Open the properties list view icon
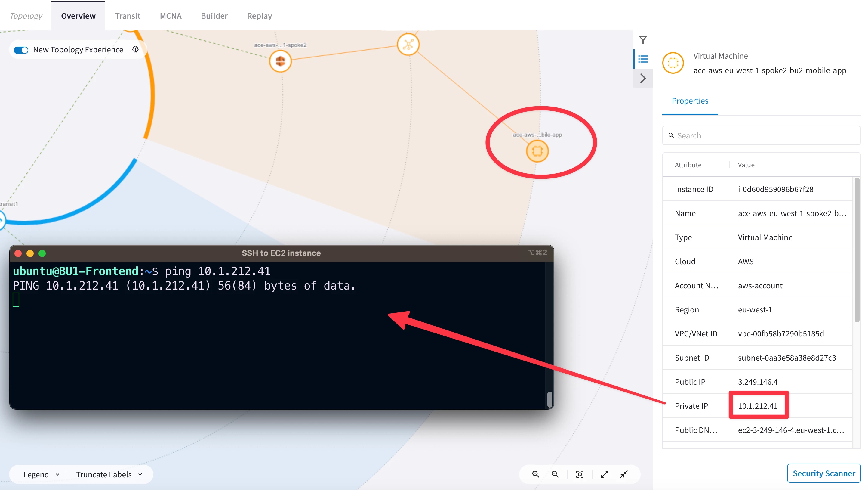 click(x=643, y=59)
